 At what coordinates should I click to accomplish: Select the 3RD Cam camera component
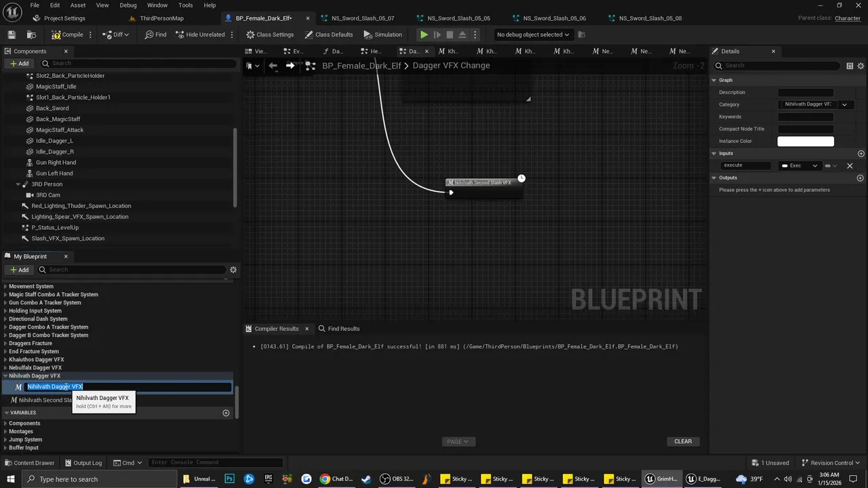[47, 195]
